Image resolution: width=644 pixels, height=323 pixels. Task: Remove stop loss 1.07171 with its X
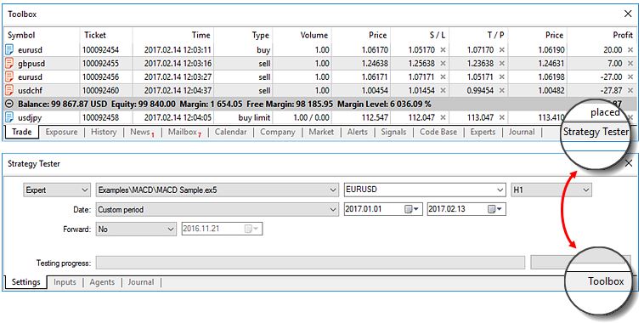click(443, 76)
